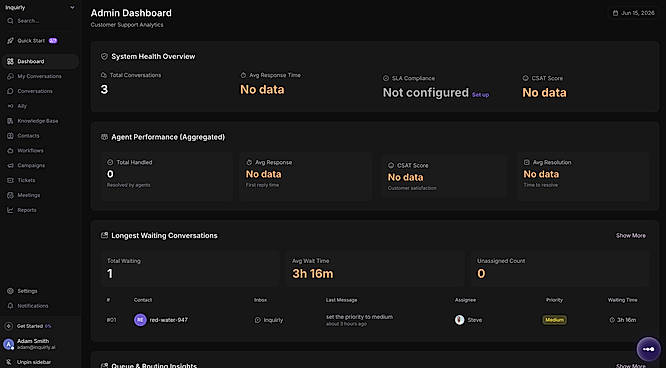666x368 pixels.
Task: Click the SLA Compliance check icon
Action: pyautogui.click(x=386, y=78)
